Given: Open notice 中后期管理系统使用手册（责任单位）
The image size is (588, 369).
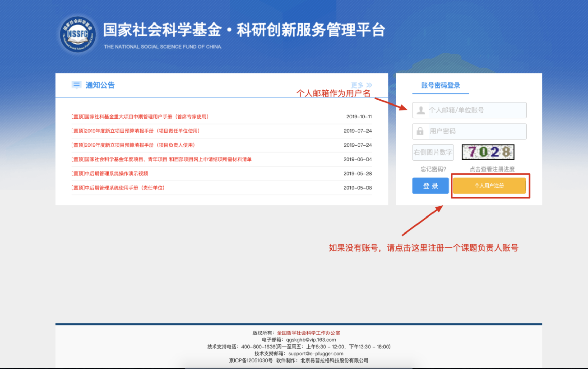Looking at the screenshot, I should point(118,188).
